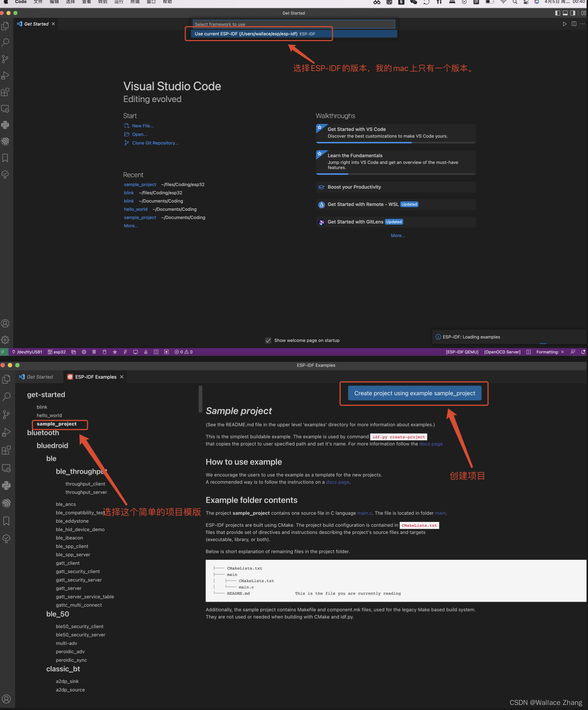The image size is (588, 710).
Task: Click the remote window indicator in status bar
Action: coord(3,352)
